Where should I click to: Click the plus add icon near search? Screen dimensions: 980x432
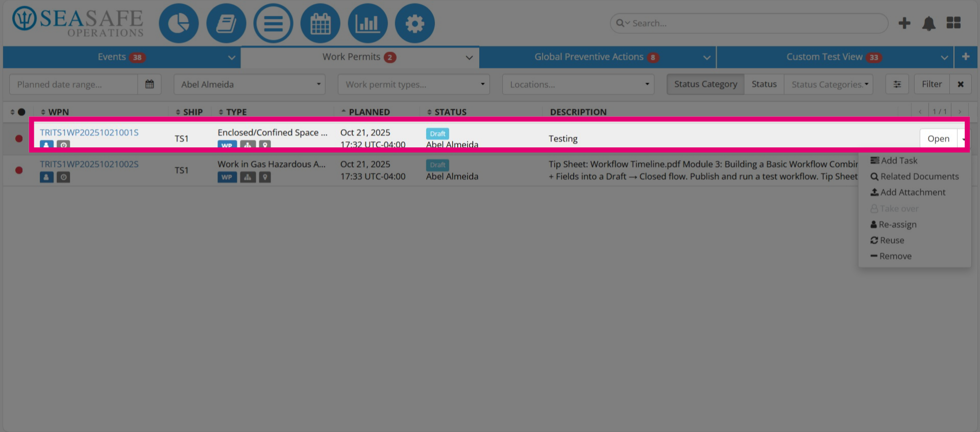point(904,23)
